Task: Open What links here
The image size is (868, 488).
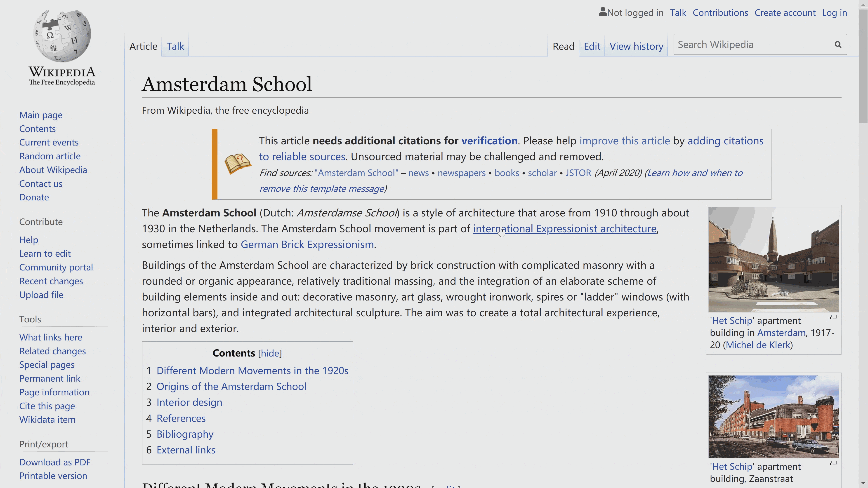Action: coord(51,338)
